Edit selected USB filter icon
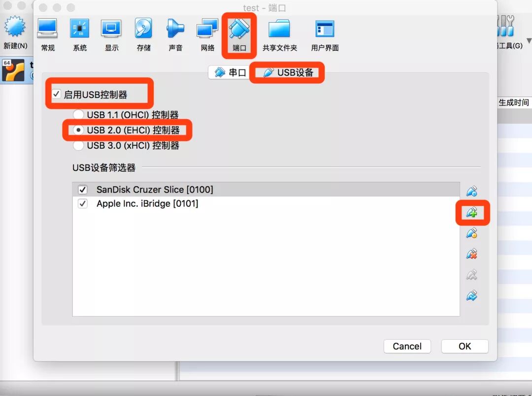This screenshot has width=532, height=396. pos(471,233)
